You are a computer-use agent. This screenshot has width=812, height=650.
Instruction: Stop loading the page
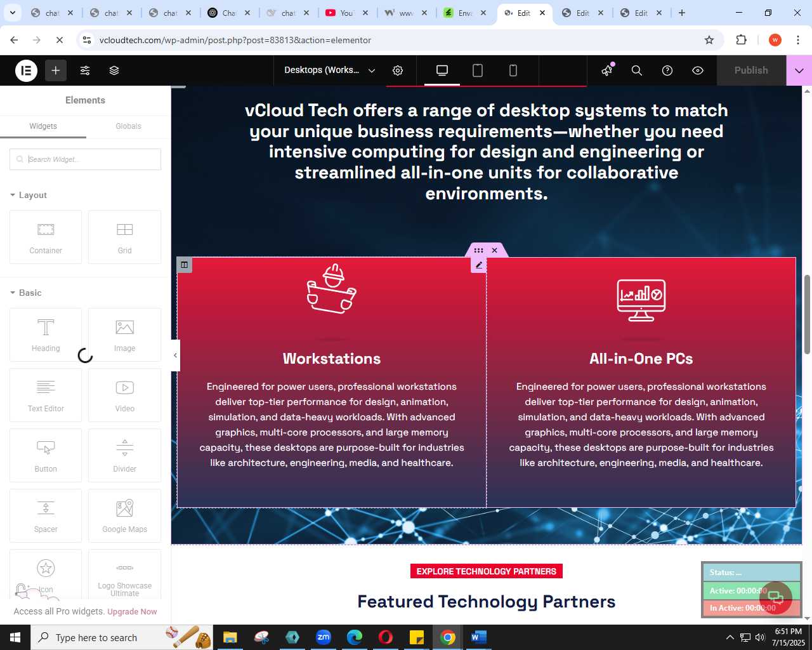tap(59, 40)
